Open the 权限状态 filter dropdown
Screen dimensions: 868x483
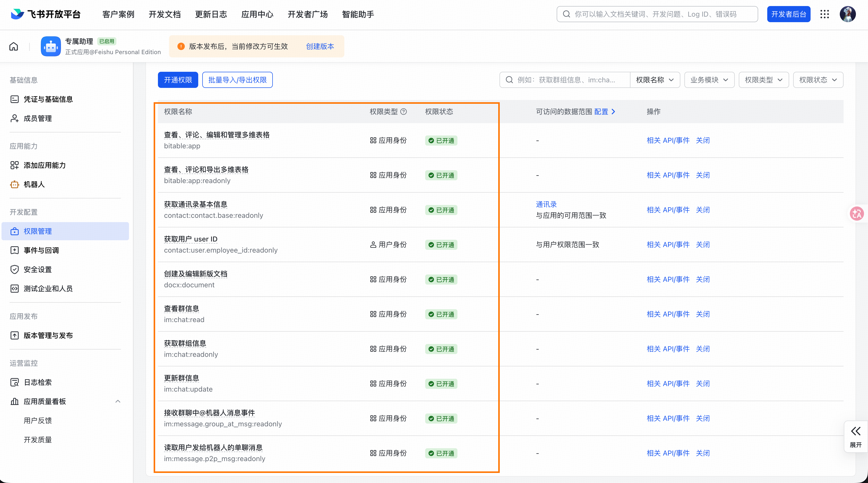pos(818,80)
